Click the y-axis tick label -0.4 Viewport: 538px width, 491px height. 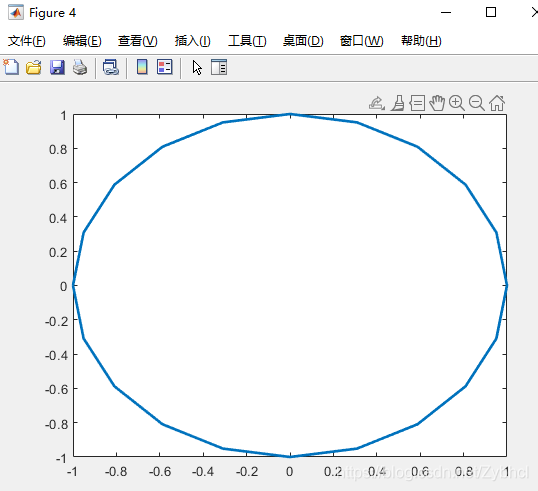(56, 355)
